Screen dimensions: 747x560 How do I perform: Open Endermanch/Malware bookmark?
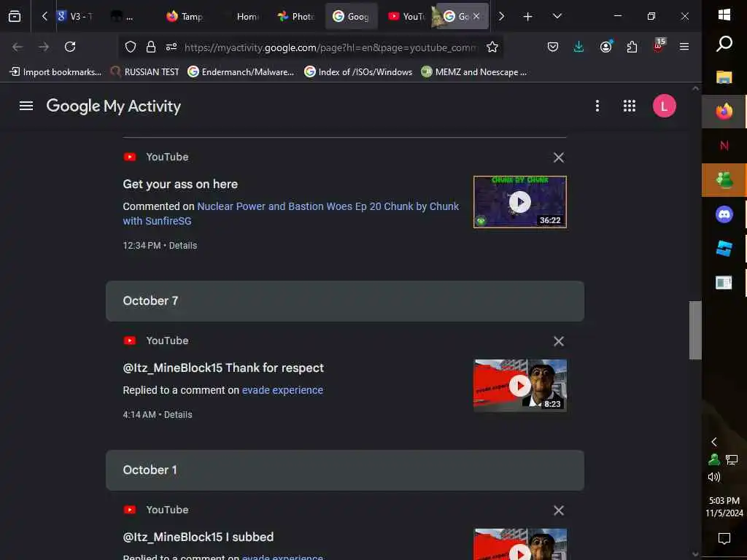[x=241, y=72]
